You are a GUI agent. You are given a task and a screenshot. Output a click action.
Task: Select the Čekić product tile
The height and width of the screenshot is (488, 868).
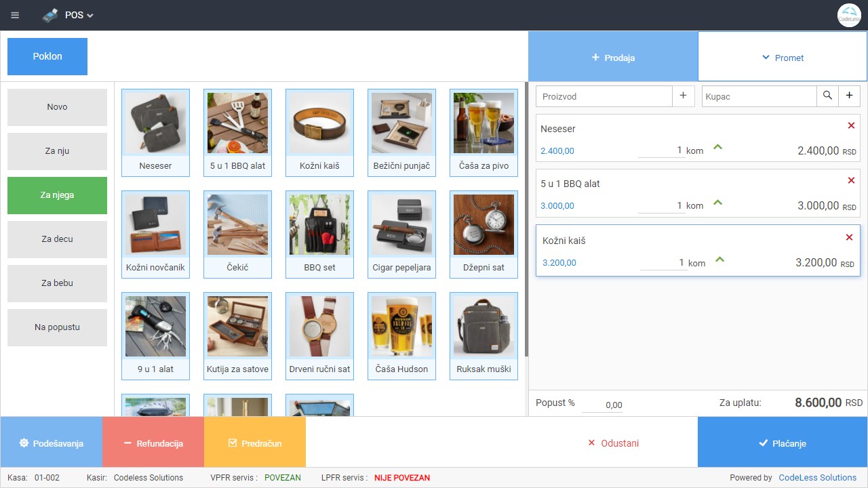click(237, 235)
